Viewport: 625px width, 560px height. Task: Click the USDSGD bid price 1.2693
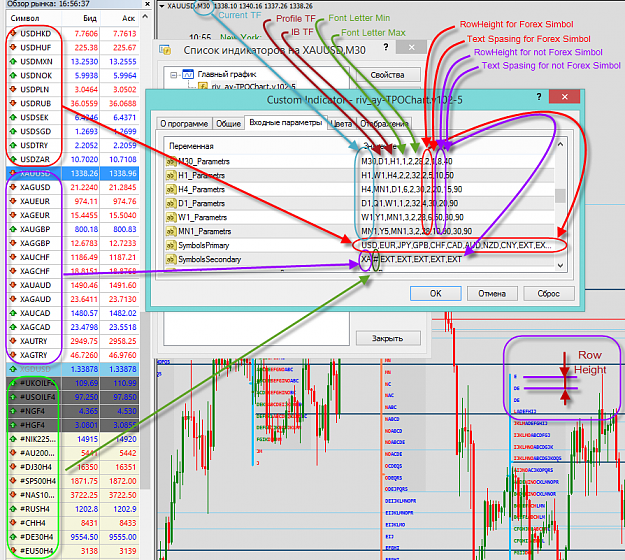pos(84,131)
